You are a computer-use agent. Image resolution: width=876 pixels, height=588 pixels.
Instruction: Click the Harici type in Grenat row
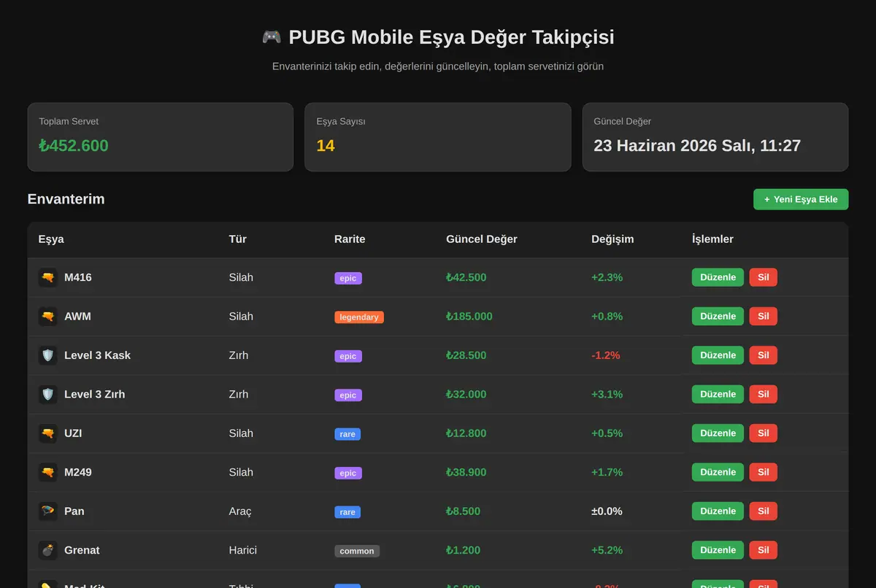point(243,550)
